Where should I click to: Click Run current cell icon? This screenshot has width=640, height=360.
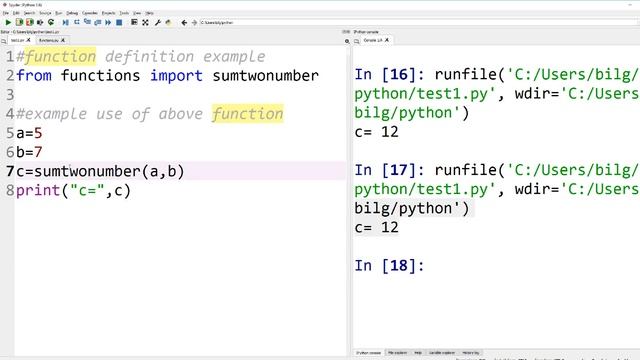coord(19,22)
